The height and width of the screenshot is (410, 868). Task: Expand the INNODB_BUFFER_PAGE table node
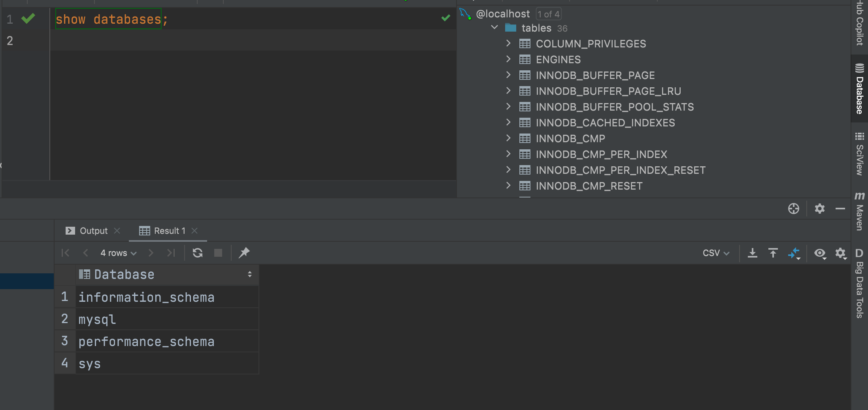pyautogui.click(x=509, y=75)
